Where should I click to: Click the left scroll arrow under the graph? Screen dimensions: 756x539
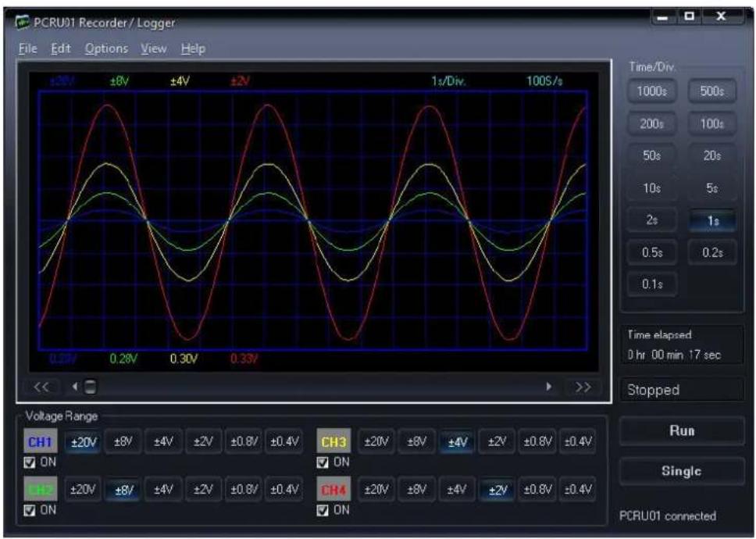coord(75,387)
